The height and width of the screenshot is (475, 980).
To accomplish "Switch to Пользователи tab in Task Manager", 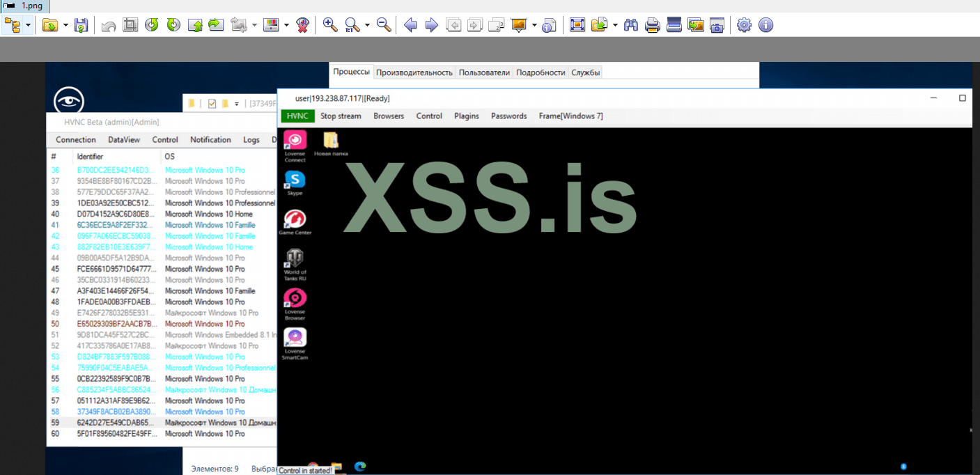I will [x=485, y=72].
